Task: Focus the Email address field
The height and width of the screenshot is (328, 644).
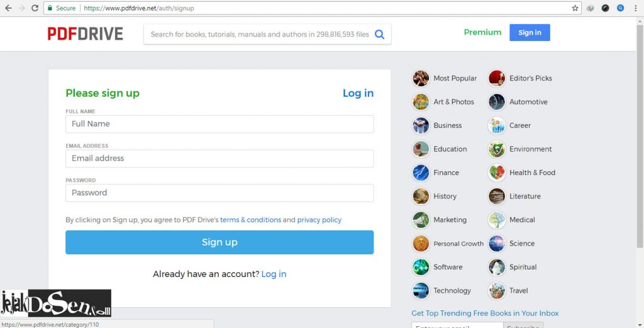Action: click(219, 158)
